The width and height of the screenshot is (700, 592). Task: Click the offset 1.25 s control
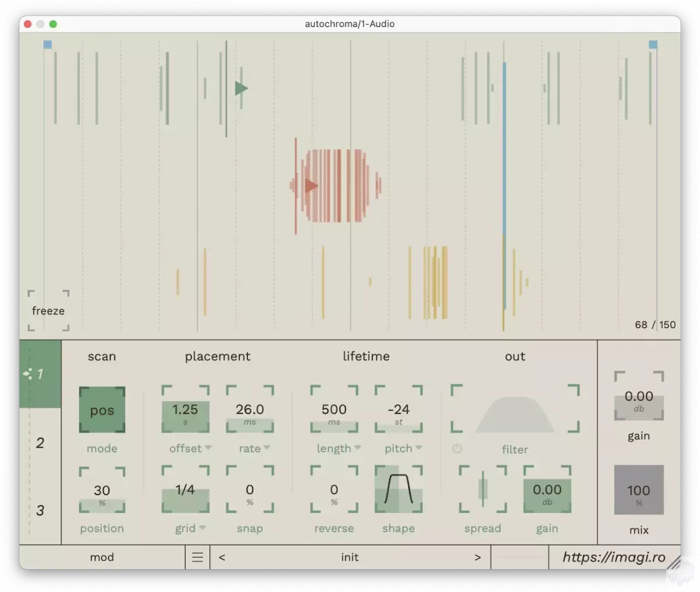click(185, 409)
